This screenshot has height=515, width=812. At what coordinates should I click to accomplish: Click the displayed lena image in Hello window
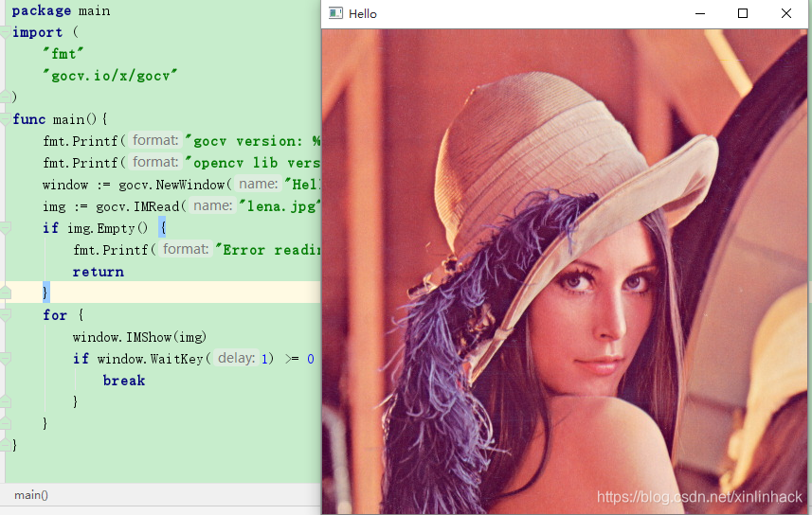[565, 271]
